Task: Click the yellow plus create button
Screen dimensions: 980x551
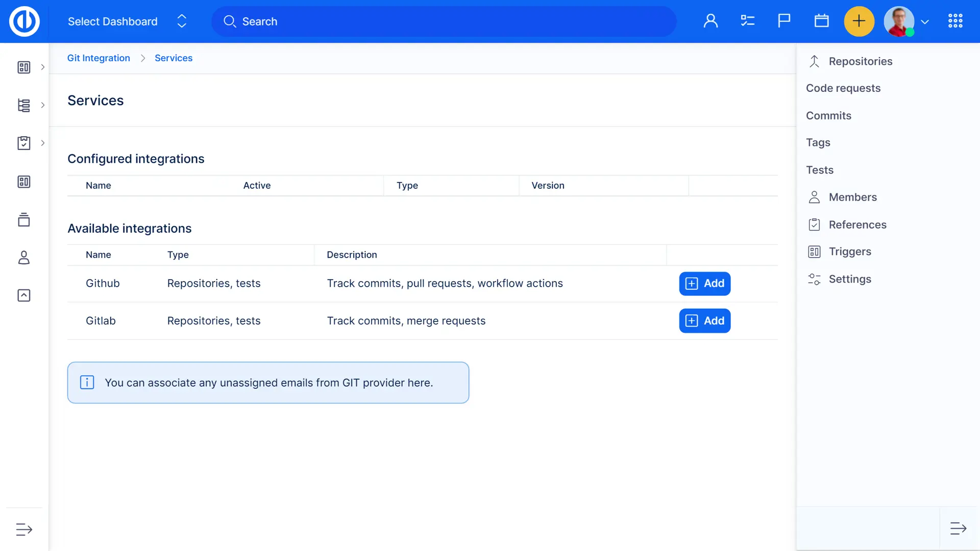Action: (859, 21)
